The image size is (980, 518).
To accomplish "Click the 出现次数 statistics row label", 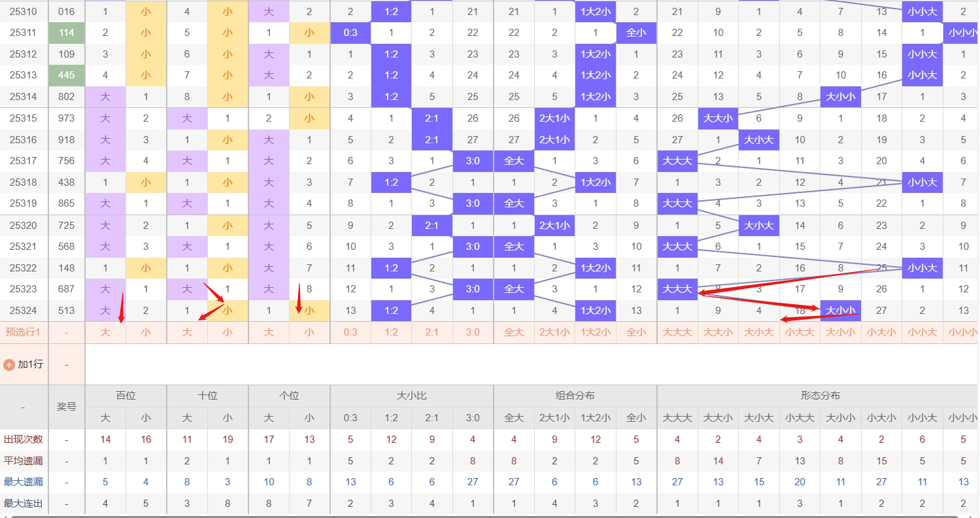I will click(x=24, y=440).
